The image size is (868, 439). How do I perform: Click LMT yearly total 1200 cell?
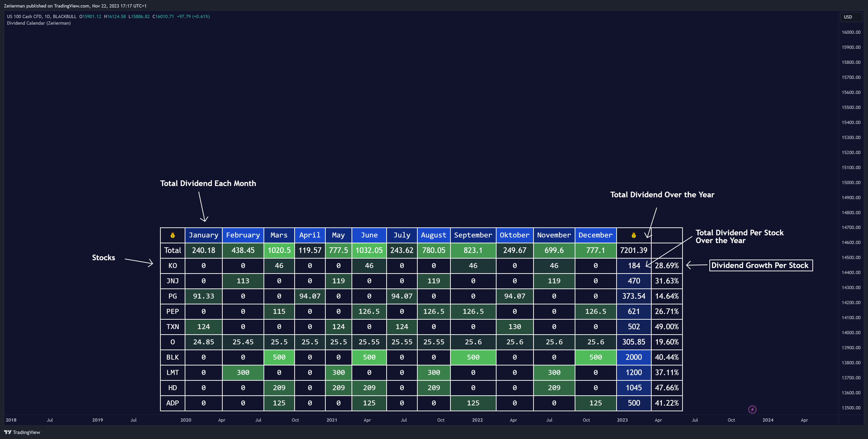634,373
